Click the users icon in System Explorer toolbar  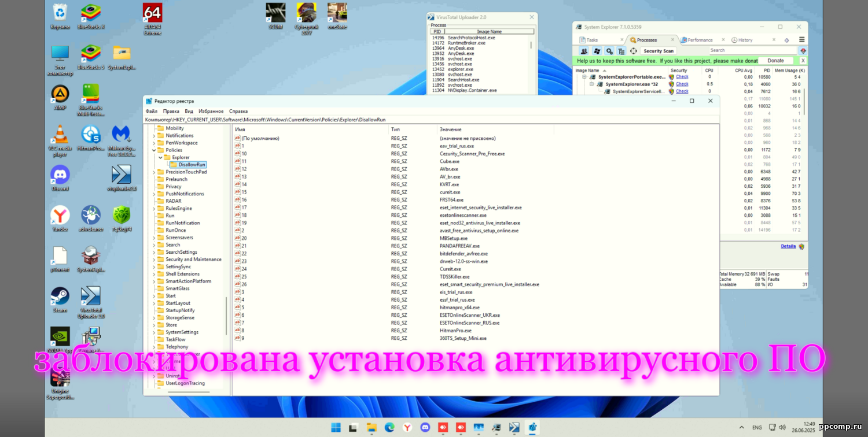click(584, 51)
